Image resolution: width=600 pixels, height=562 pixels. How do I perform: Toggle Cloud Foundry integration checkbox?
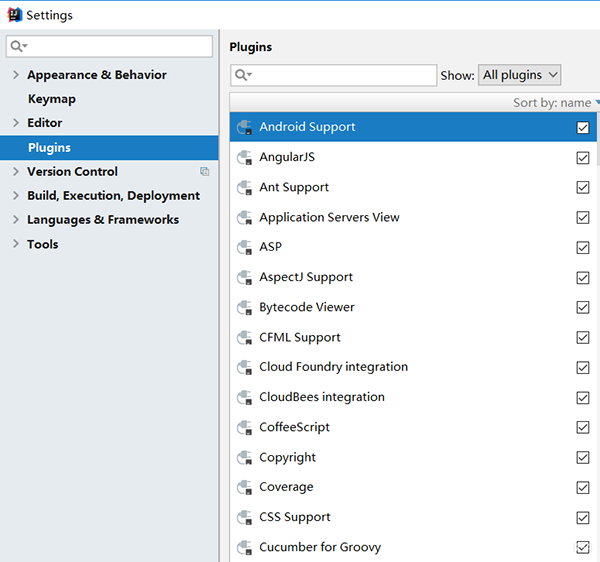[x=583, y=368]
